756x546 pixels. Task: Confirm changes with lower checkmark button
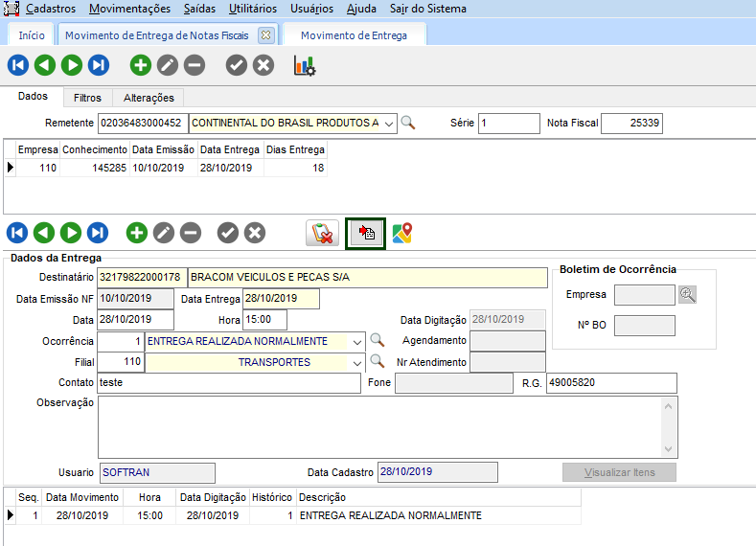[227, 233]
